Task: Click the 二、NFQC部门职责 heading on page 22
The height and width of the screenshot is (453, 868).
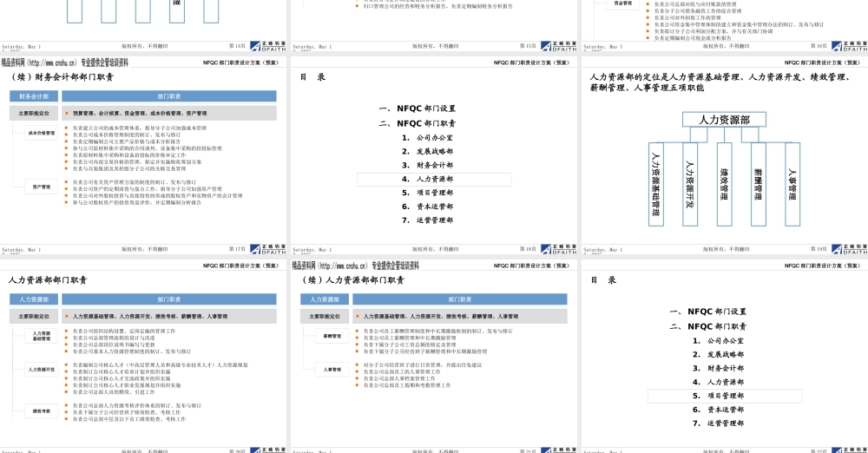Action: click(708, 327)
